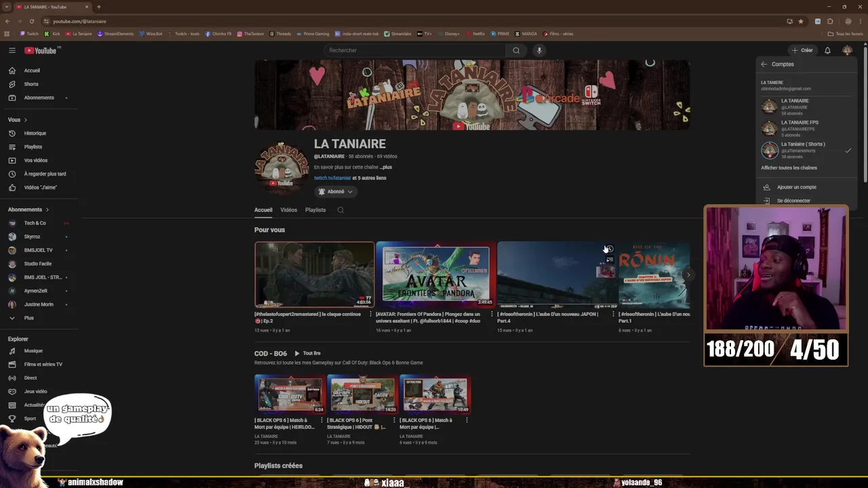This screenshot has height=488, width=868.
Task: Open Justine Morin subscription channel
Action: pyautogui.click(x=38, y=304)
